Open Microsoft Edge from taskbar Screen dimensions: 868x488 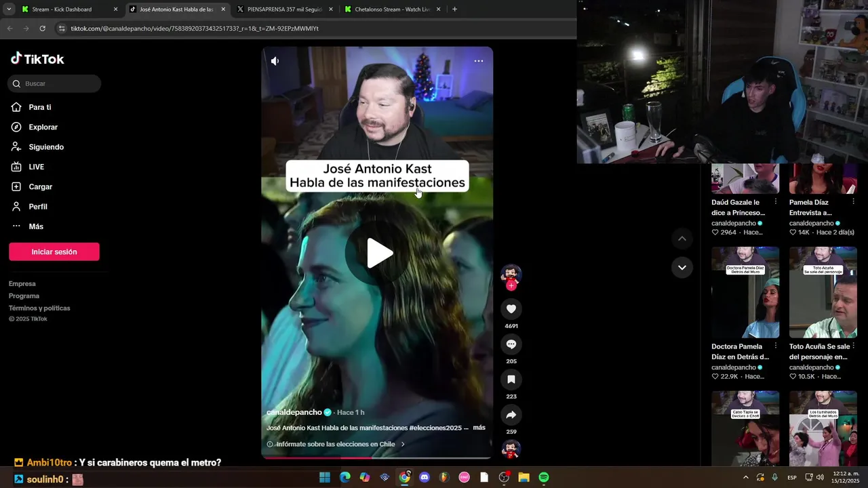click(x=344, y=477)
